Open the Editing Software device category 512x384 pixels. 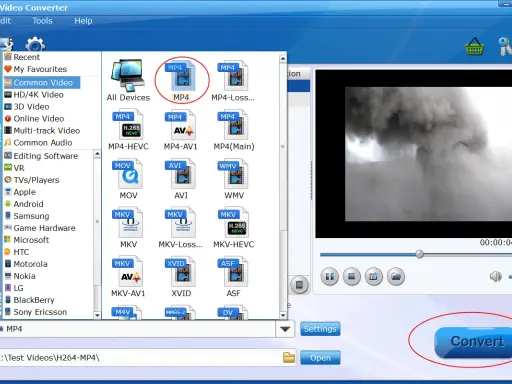[x=41, y=156]
